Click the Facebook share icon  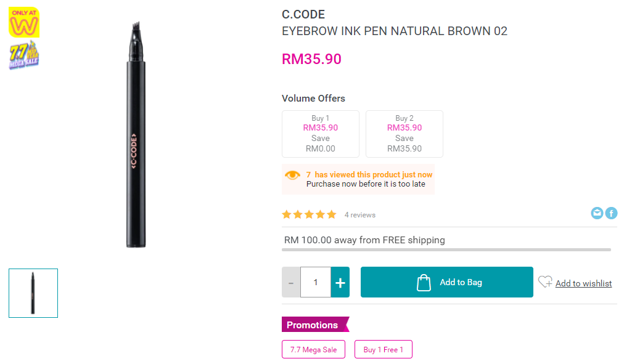click(611, 213)
